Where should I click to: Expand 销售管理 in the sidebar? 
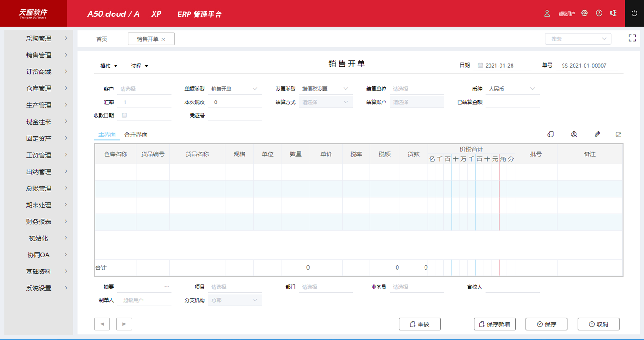pyautogui.click(x=39, y=55)
